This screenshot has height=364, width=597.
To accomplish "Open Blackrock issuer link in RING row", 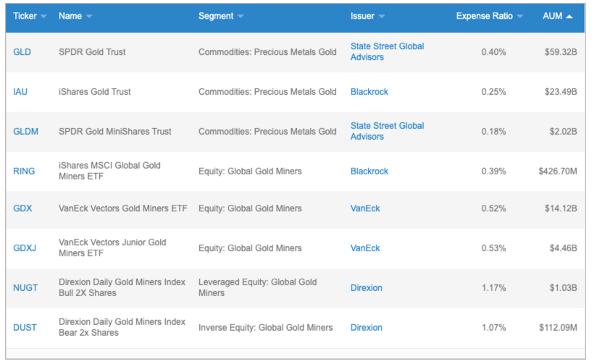I will 370,172.
